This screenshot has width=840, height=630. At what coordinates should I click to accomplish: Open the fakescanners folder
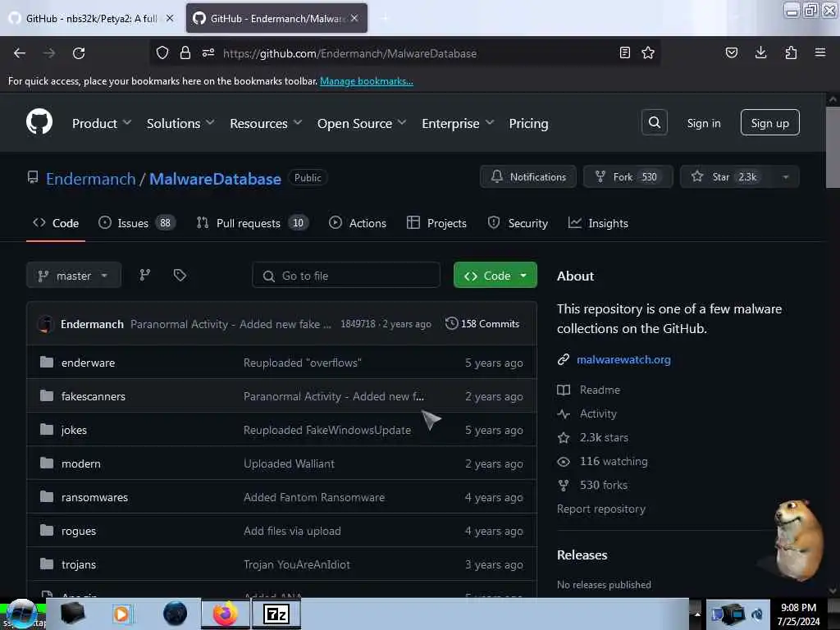coord(94,396)
